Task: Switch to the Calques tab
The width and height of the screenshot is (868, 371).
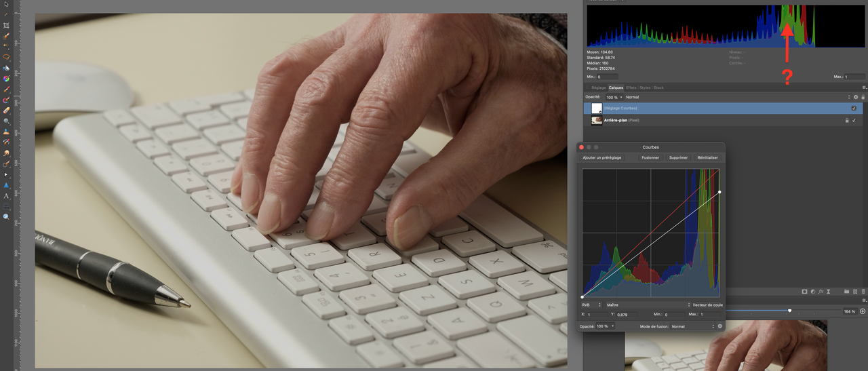Action: pyautogui.click(x=616, y=87)
